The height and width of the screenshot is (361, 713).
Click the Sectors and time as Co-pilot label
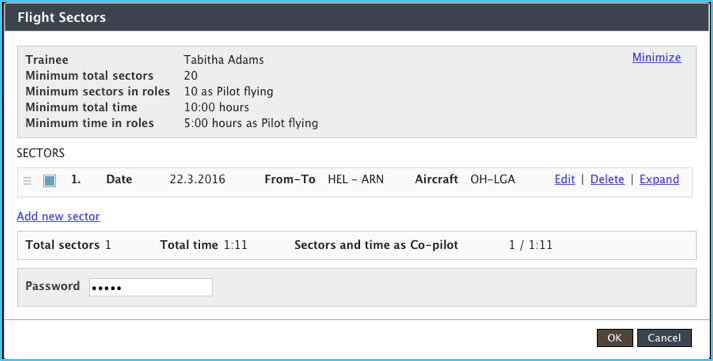(x=376, y=245)
